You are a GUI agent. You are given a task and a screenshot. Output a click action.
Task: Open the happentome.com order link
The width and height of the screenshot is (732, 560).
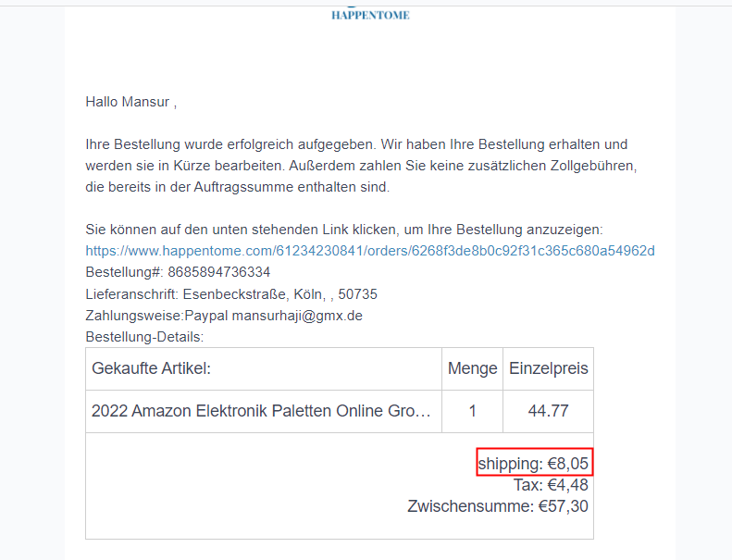click(370, 251)
